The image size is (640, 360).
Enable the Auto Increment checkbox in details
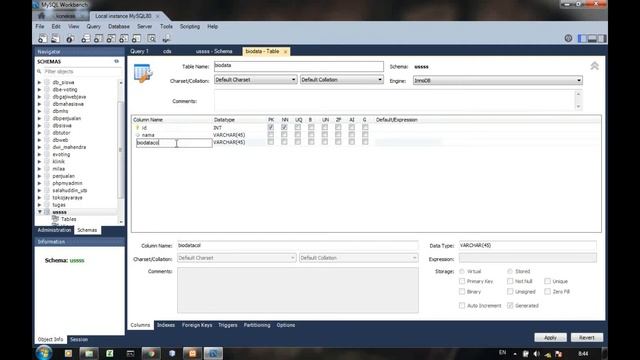462,305
